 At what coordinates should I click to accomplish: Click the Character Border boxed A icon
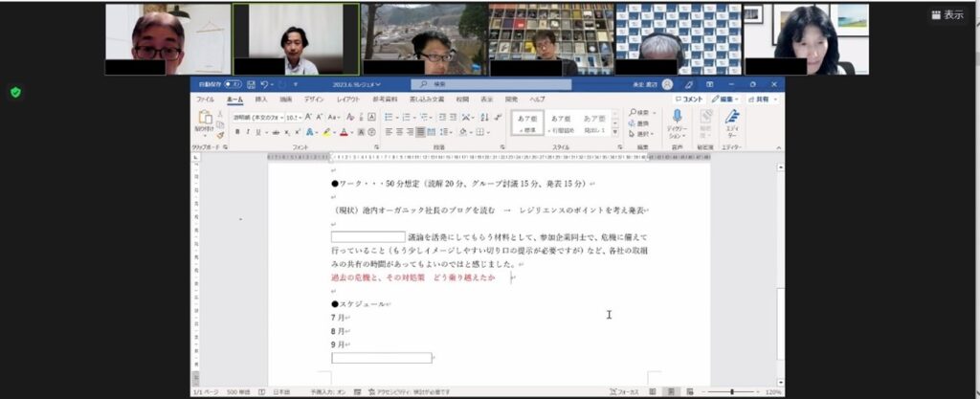371,117
